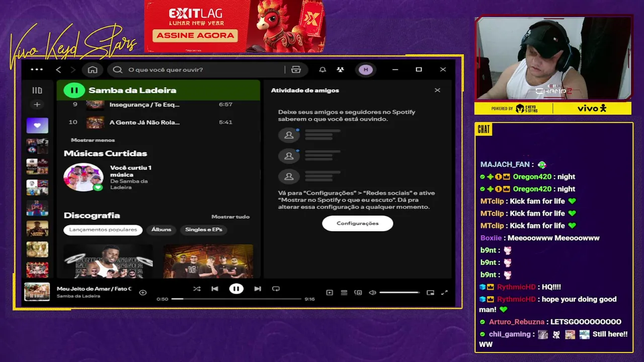The image size is (644, 362).
Task: Pause playback in the bottom player
Action: (x=236, y=289)
